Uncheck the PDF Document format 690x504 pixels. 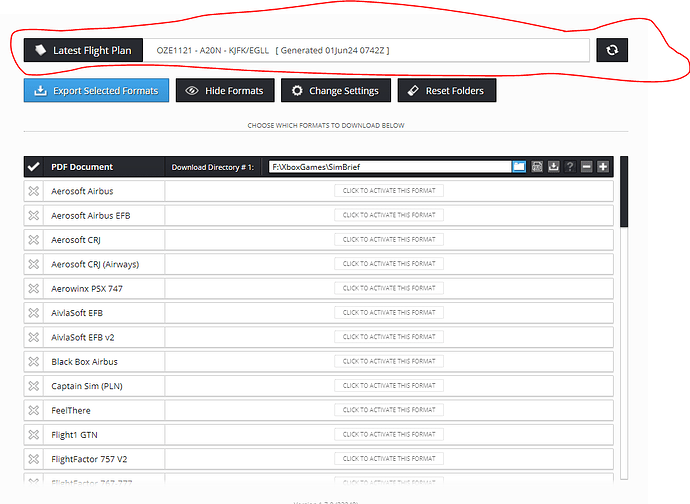33,167
